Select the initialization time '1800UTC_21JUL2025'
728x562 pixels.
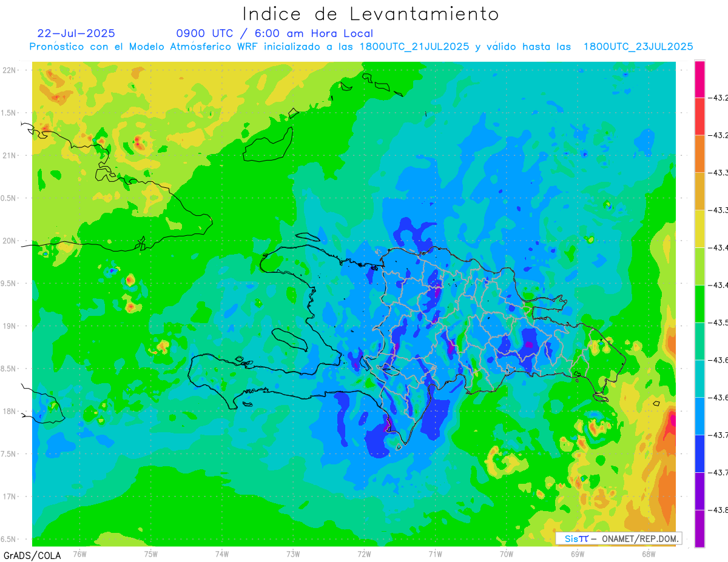(414, 47)
